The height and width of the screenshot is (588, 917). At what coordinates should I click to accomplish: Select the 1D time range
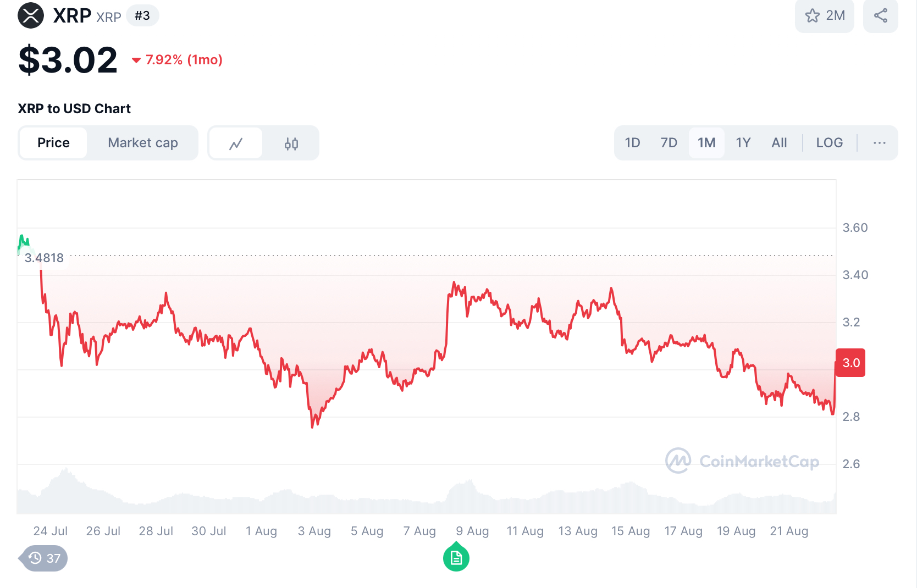click(632, 143)
